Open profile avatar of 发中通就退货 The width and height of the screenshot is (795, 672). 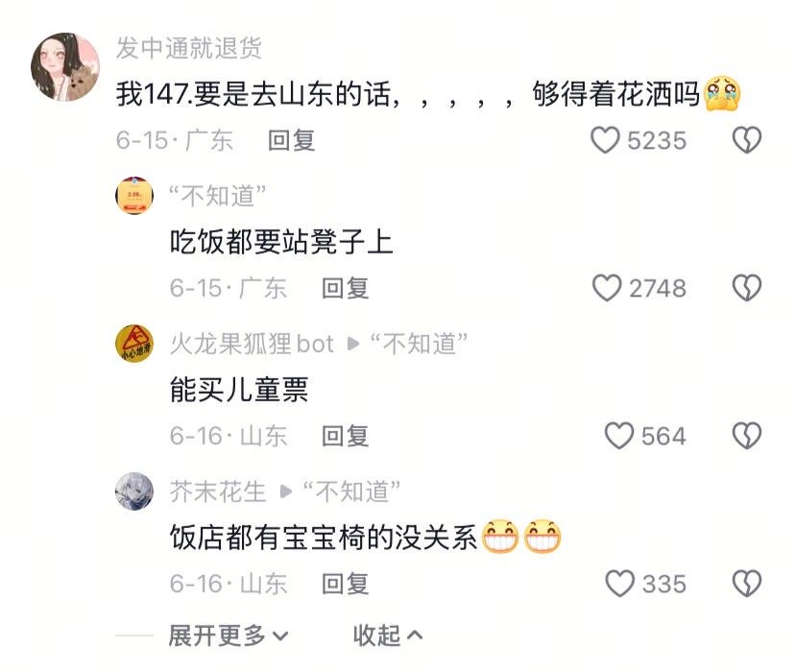[x=65, y=67]
